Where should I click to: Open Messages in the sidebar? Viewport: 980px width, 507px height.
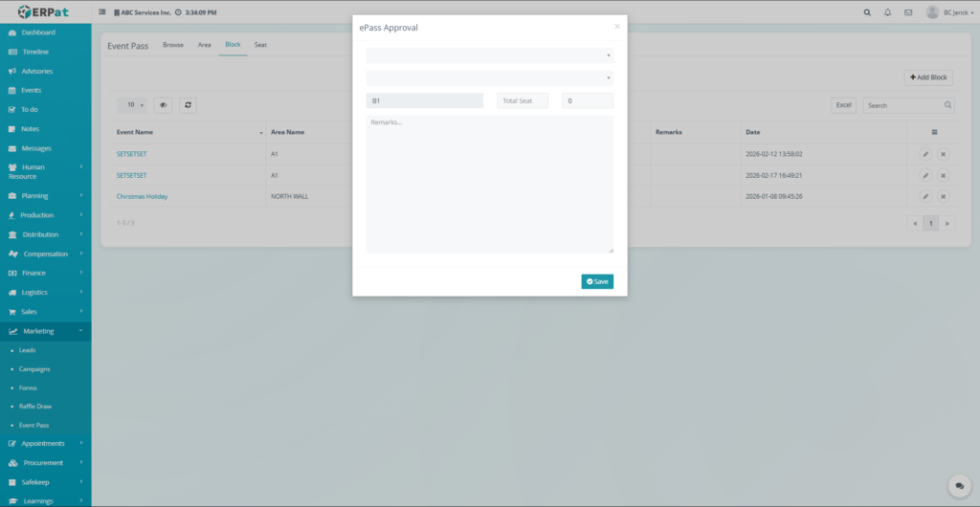45,148
